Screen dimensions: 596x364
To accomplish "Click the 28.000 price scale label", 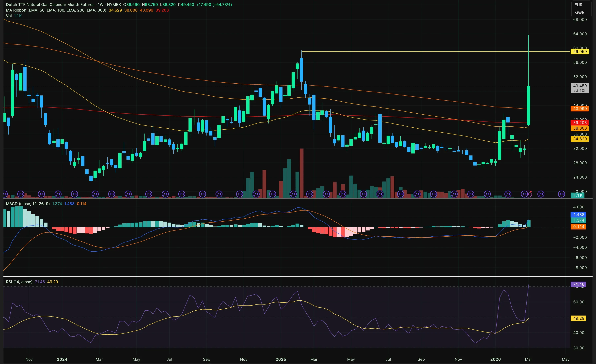I will coord(580,163).
